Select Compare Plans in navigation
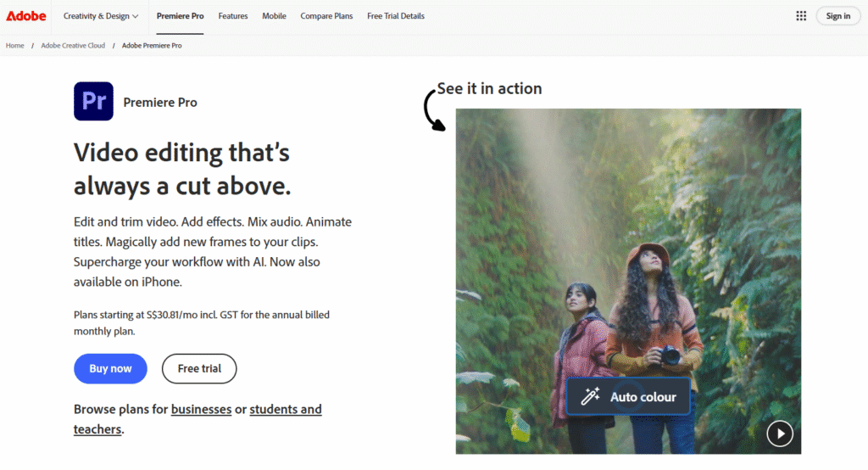This screenshot has width=868, height=470. (326, 16)
